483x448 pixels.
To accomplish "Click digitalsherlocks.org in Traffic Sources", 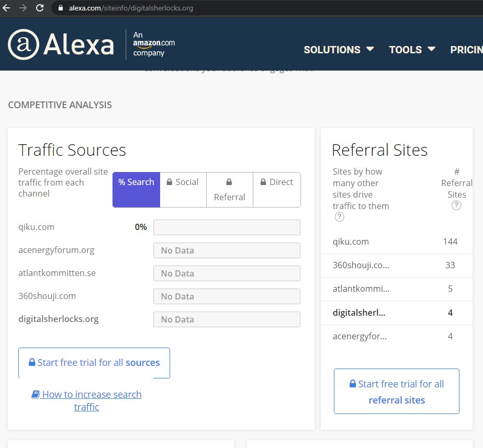I will [59, 319].
